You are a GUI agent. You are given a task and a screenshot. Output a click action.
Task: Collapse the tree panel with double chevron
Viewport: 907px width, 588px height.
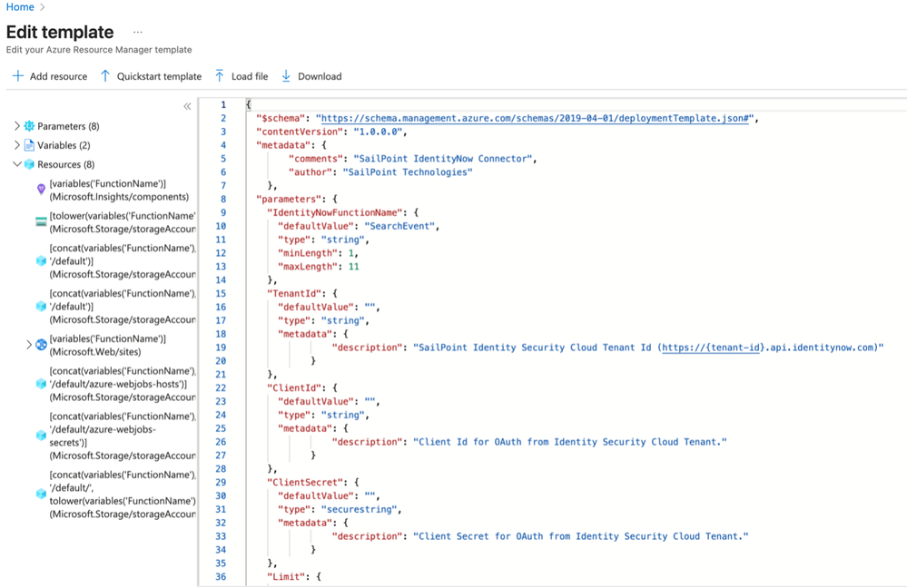tap(187, 106)
